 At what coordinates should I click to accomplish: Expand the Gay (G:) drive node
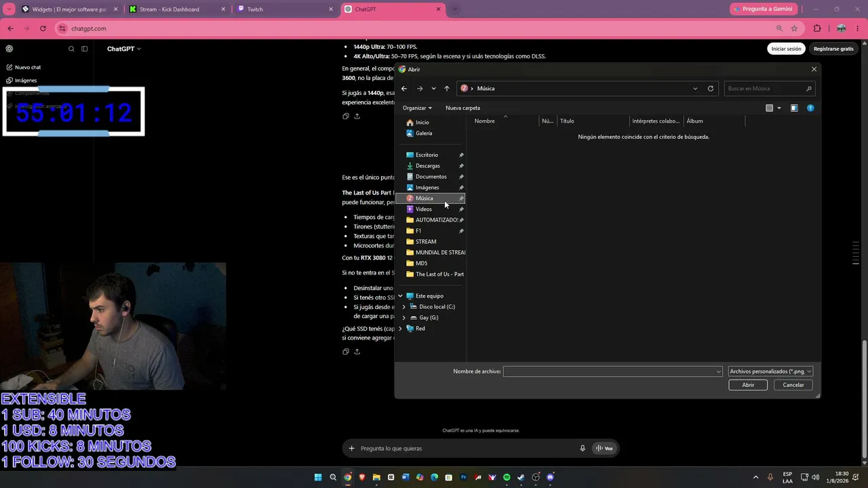404,318
